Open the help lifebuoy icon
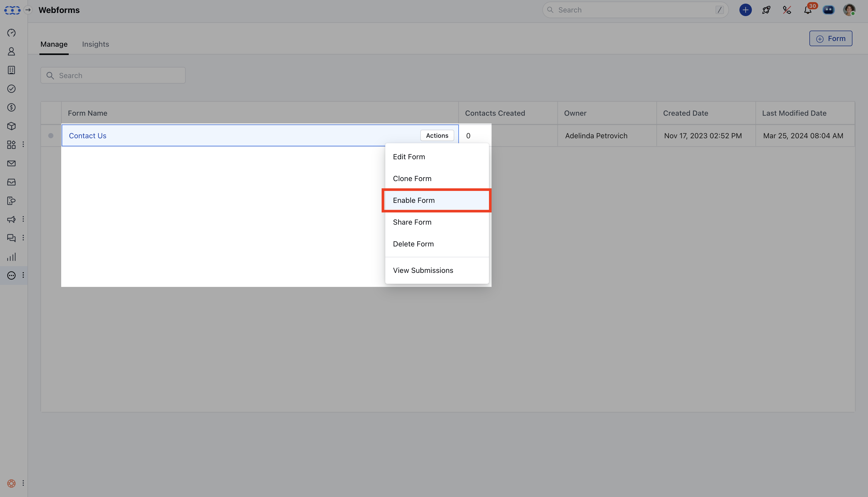868x497 pixels. 11,483
